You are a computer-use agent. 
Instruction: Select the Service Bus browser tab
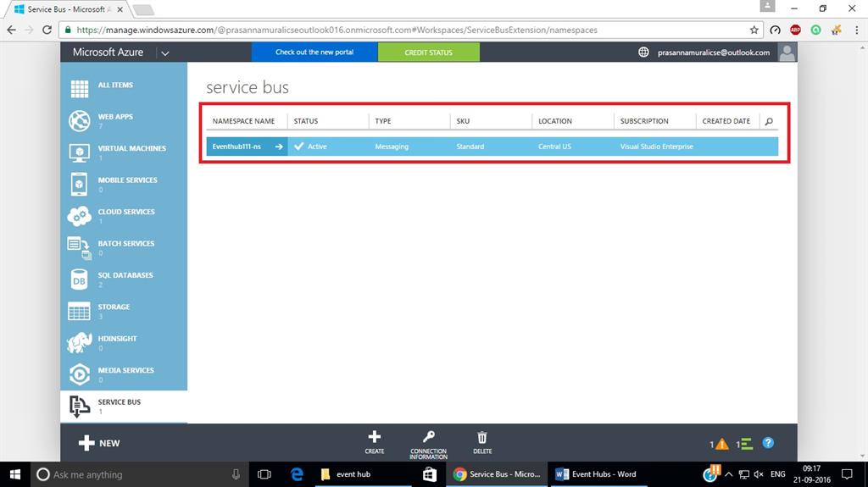click(x=70, y=9)
